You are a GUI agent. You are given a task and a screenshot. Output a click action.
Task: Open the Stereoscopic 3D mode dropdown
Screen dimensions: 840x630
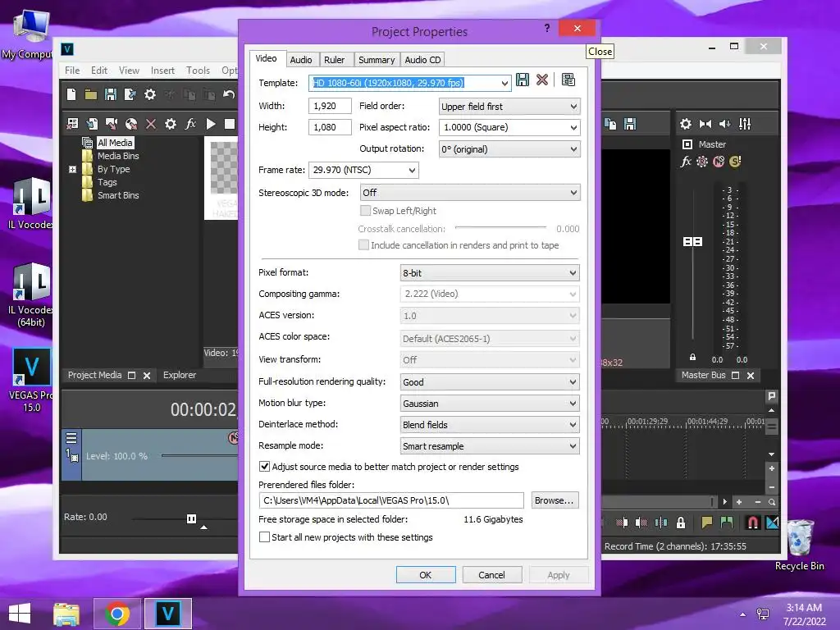click(x=470, y=192)
